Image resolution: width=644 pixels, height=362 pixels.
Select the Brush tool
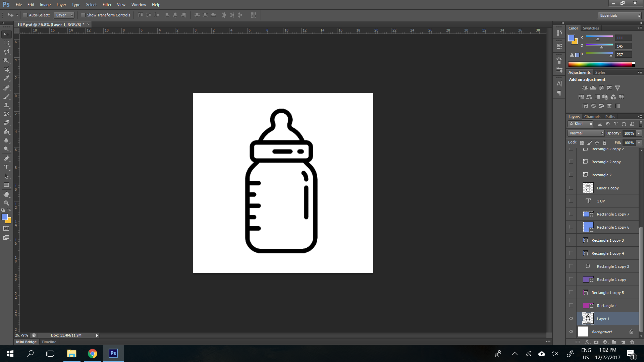6,97
